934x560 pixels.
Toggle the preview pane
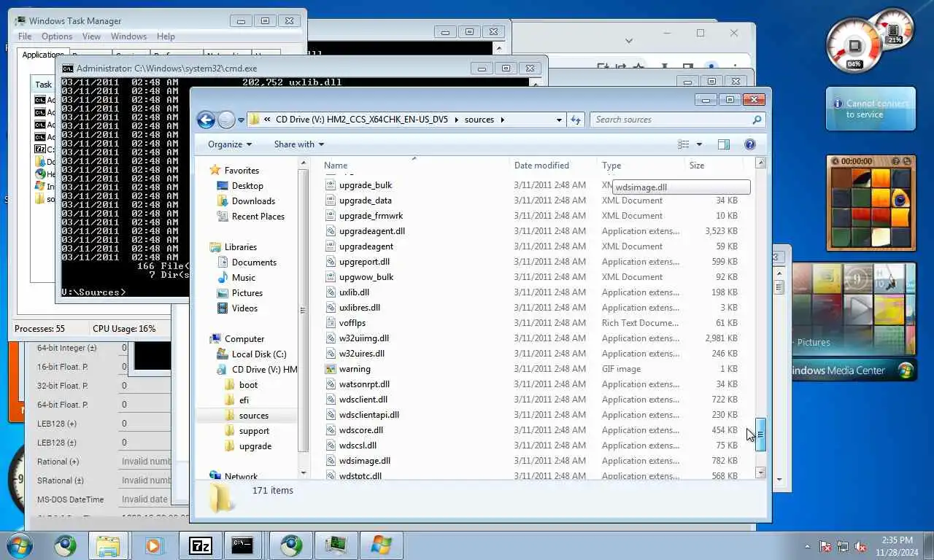pos(724,144)
